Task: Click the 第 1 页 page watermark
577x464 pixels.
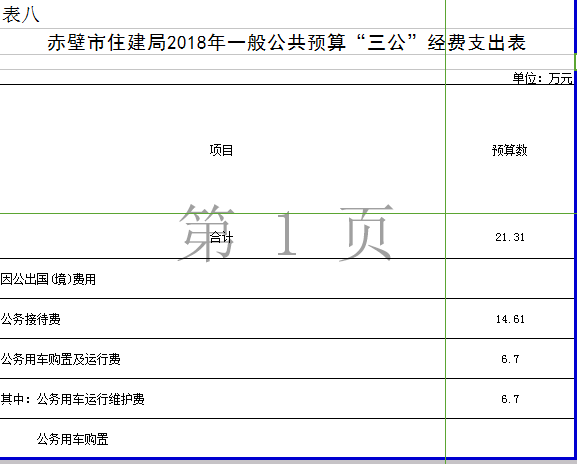Action: tap(286, 233)
